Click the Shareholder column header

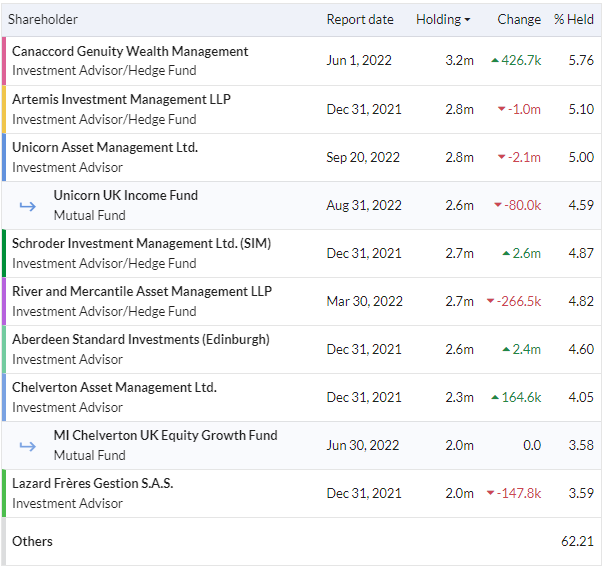pyautogui.click(x=43, y=19)
